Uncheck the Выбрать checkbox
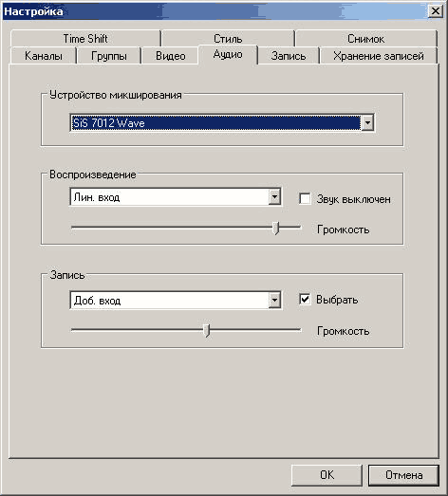The width and height of the screenshot is (448, 496). pos(305,300)
